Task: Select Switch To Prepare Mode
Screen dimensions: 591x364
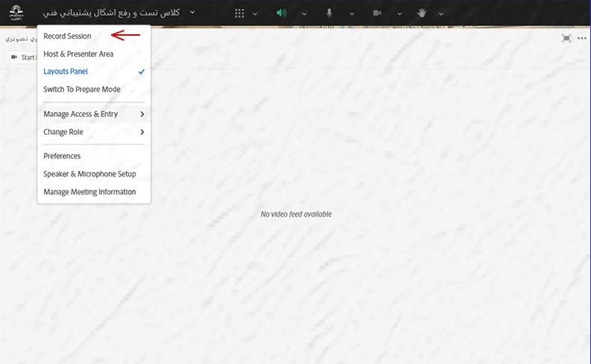Action: [x=82, y=89]
